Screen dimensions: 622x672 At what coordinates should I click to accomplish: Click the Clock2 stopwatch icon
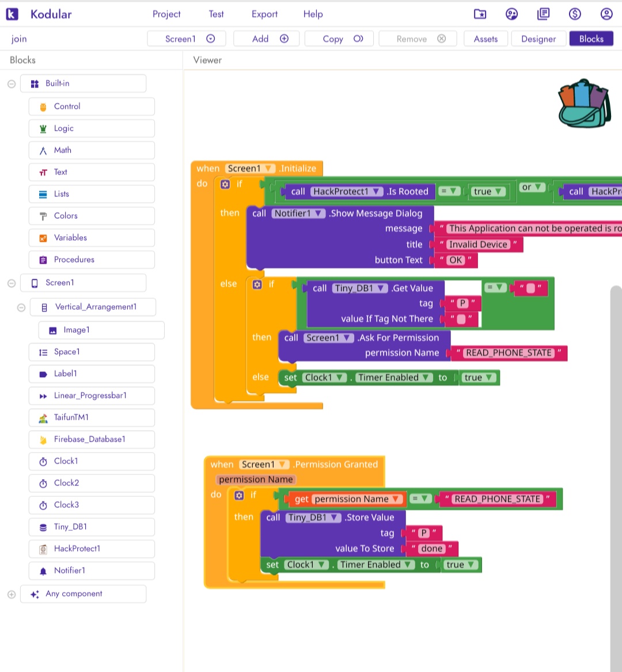(x=43, y=484)
